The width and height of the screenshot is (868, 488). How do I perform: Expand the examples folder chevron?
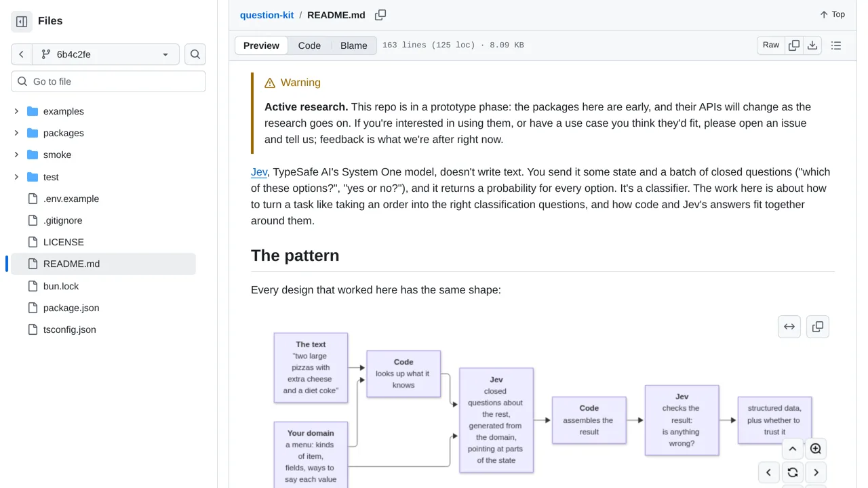click(16, 111)
